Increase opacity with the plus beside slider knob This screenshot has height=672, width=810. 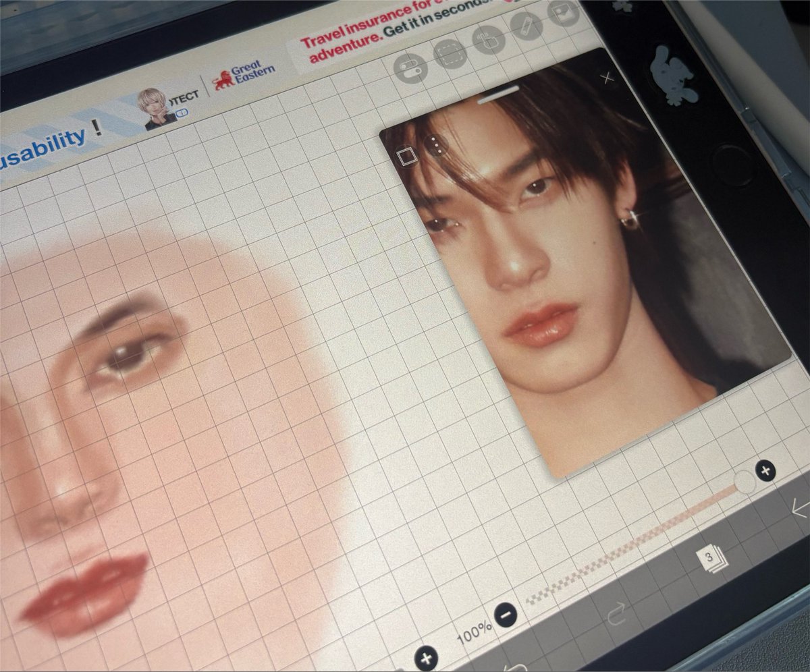(x=765, y=470)
